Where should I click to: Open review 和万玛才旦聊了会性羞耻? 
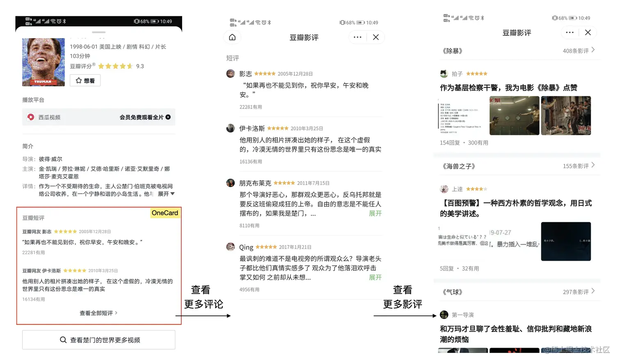pyautogui.click(x=516, y=334)
